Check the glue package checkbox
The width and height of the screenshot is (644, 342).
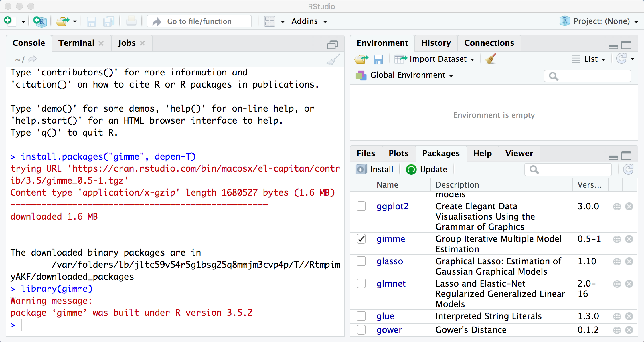[361, 316]
